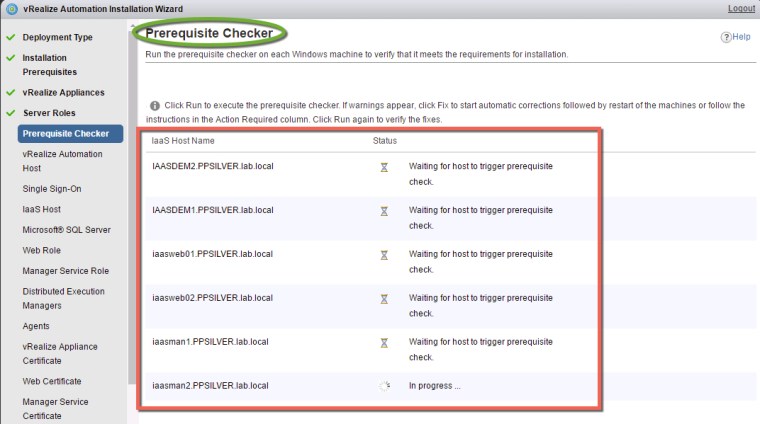
Task: Select host iaasweb02.PPSILVER.lab.local
Action: coord(212,298)
